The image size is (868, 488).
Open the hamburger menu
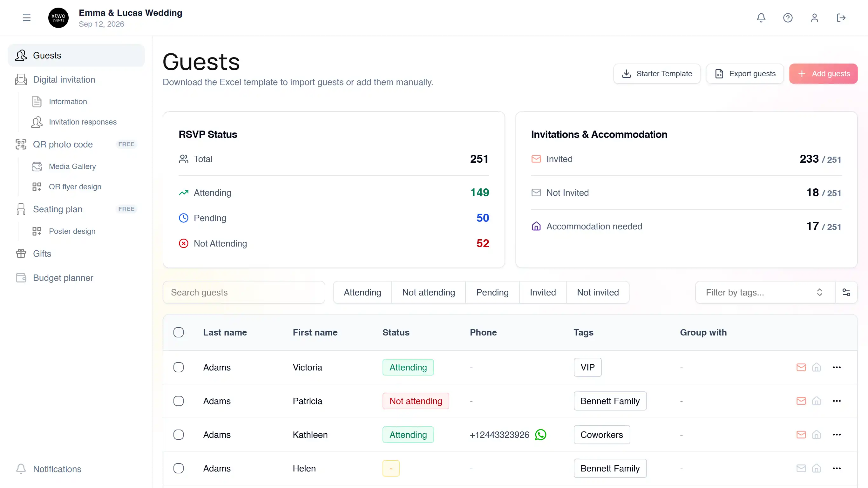27,18
